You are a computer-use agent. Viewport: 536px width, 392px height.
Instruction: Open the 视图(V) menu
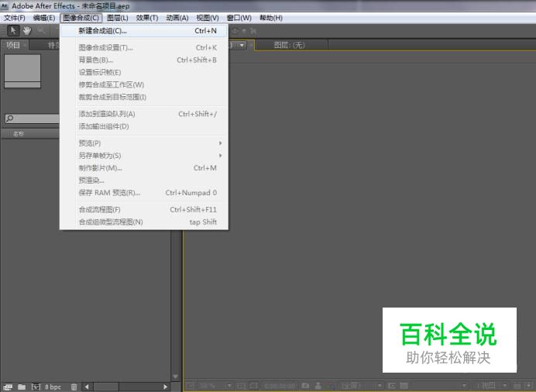point(208,18)
